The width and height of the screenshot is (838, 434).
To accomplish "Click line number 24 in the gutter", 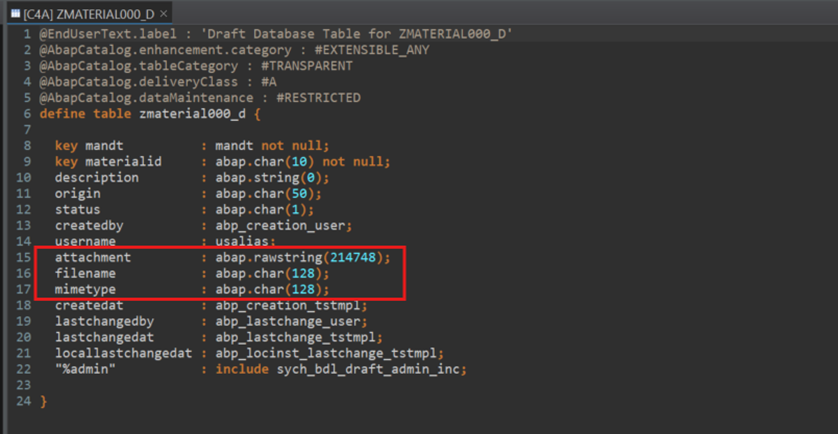I will pos(23,401).
